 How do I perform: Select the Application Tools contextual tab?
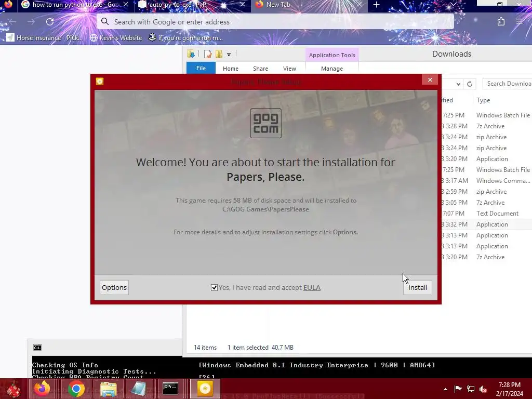coord(332,55)
